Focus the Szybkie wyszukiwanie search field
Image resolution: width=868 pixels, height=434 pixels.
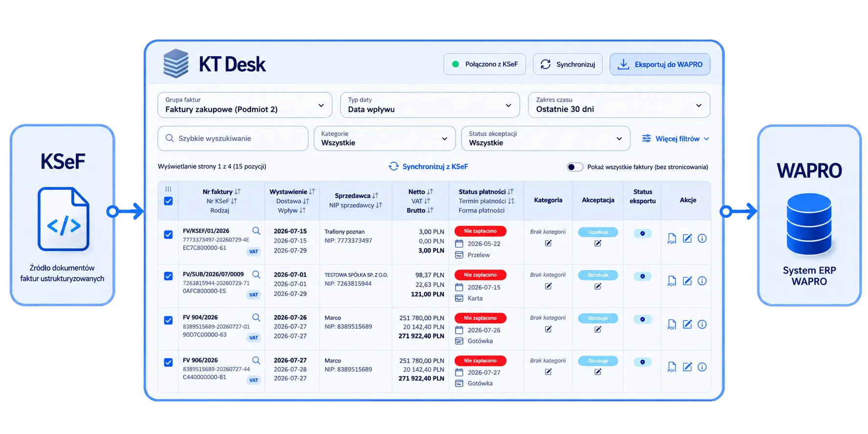(x=233, y=138)
